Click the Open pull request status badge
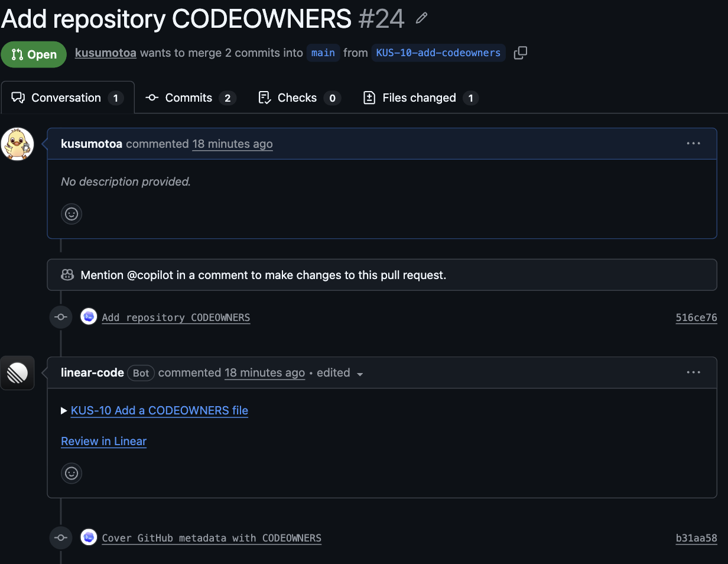728x564 pixels. (34, 54)
